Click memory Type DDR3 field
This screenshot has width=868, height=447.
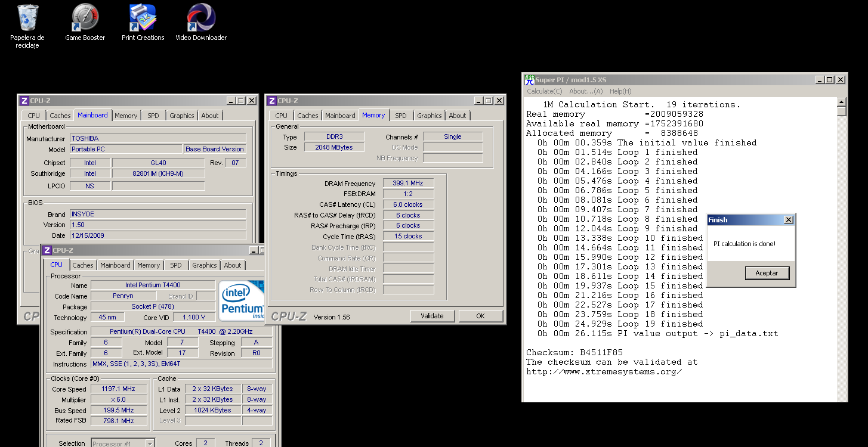(x=334, y=137)
